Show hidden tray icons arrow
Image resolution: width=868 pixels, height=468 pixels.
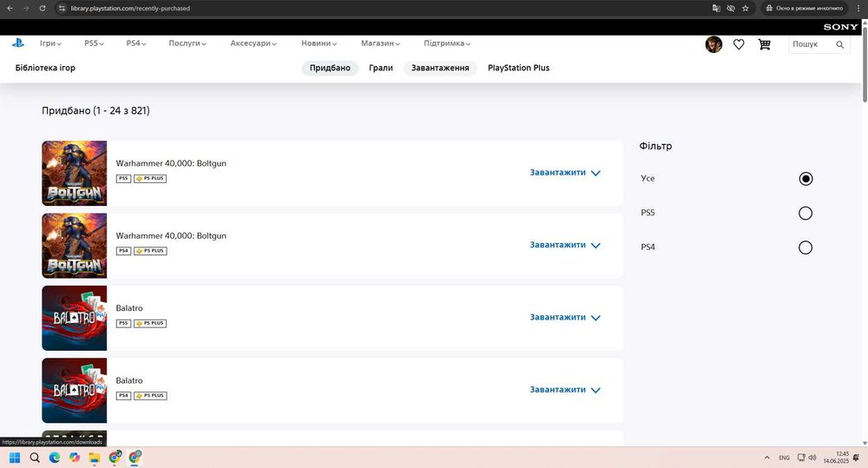pos(766,458)
